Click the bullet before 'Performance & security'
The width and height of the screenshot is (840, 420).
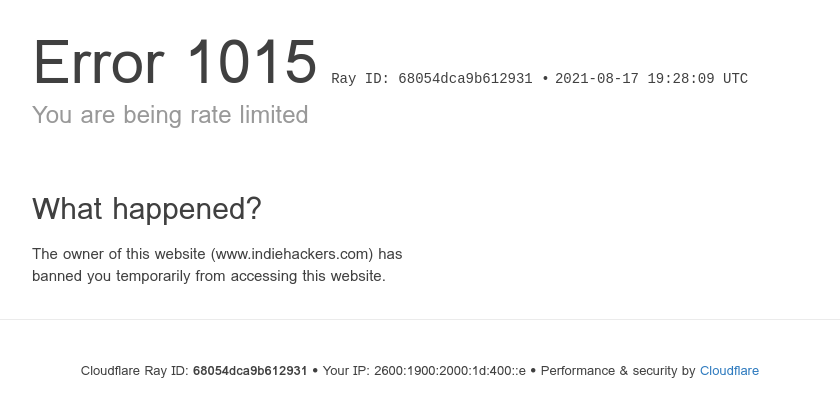click(533, 371)
